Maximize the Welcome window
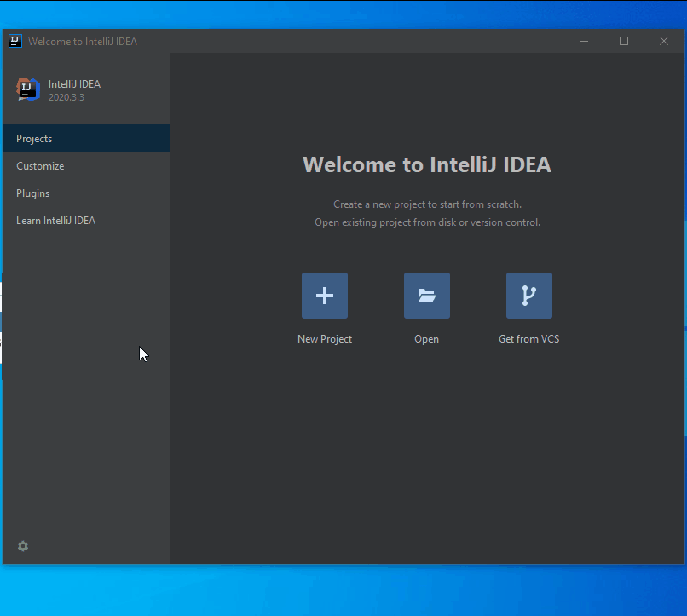 coord(623,40)
